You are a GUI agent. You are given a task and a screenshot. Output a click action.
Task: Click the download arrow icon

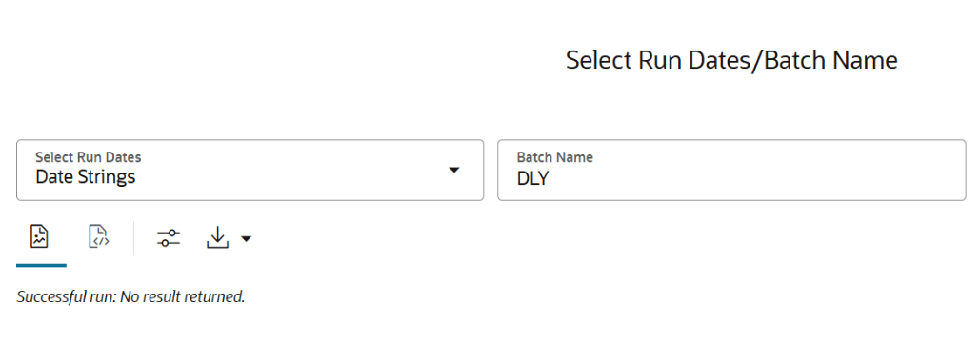click(x=217, y=237)
